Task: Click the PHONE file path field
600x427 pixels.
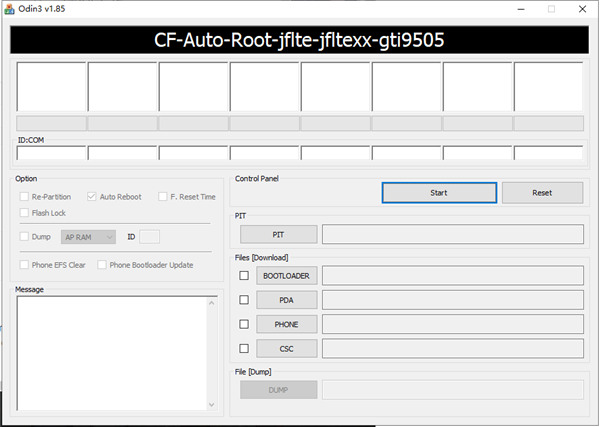Action: click(x=453, y=324)
